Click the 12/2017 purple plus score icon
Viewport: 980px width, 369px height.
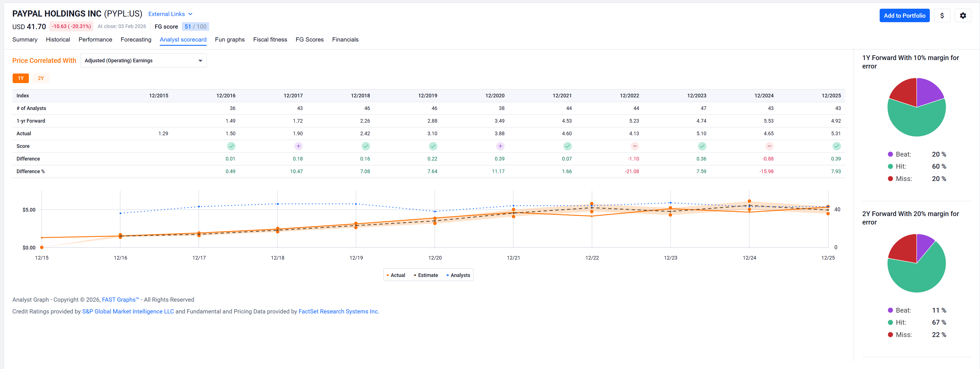click(298, 146)
